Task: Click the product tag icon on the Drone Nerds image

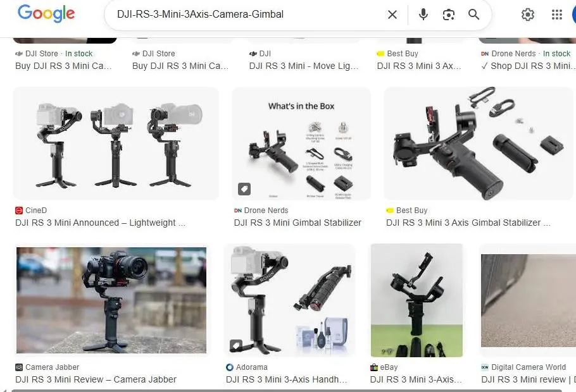Action: 244,188
